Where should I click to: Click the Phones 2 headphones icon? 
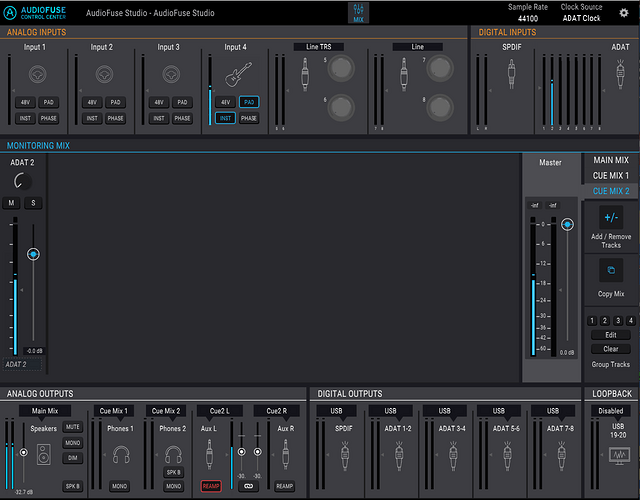coord(173,454)
